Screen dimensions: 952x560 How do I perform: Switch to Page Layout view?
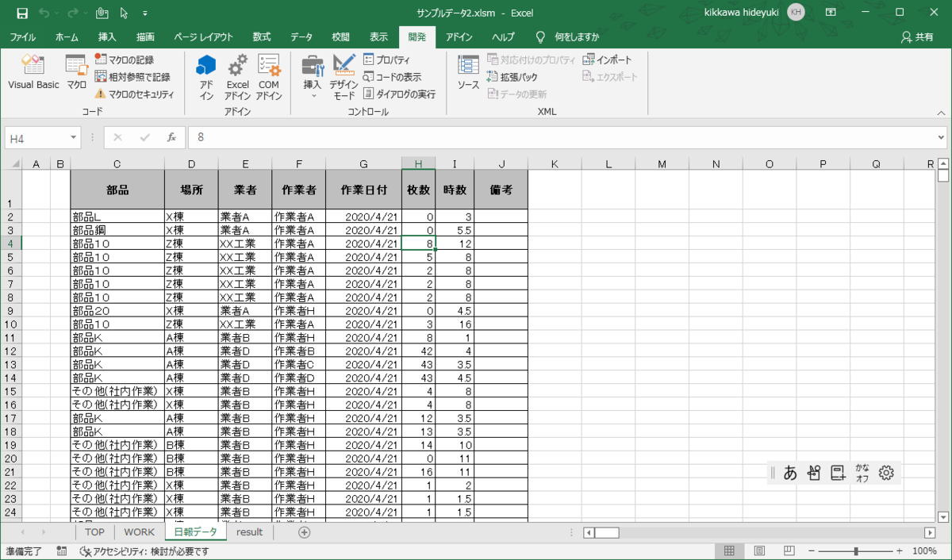coord(759,551)
